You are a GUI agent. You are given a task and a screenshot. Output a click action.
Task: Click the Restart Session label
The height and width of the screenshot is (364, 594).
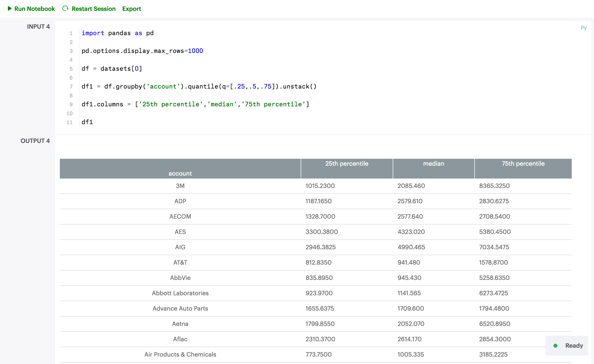click(x=93, y=9)
